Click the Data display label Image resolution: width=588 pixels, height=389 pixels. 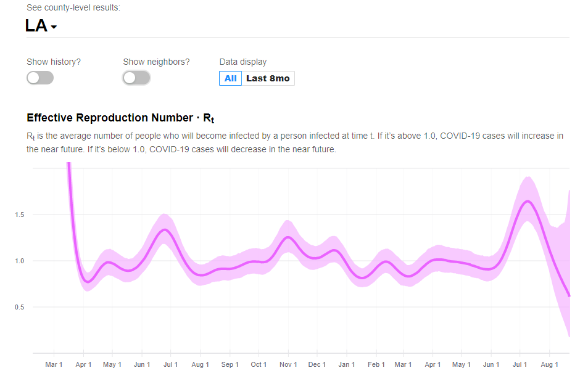pos(243,62)
